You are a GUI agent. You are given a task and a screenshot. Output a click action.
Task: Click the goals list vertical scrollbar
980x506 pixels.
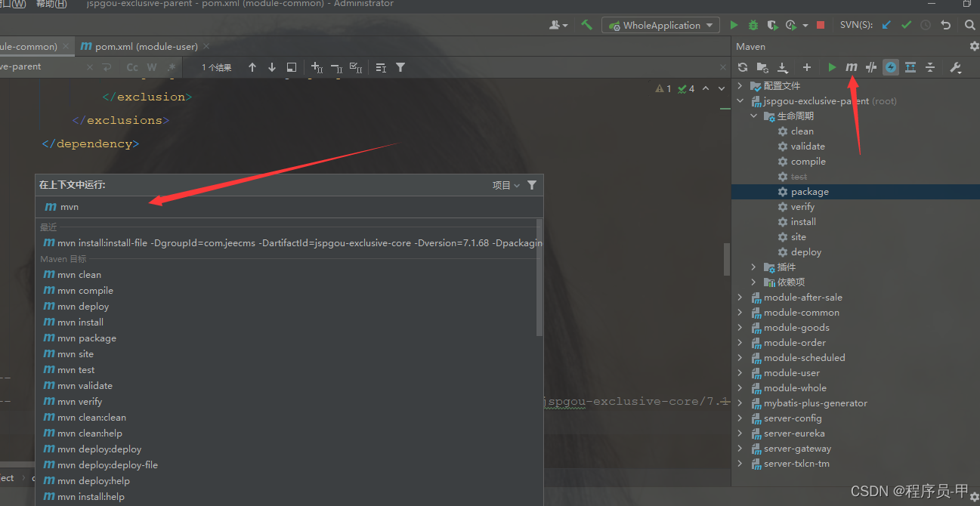(539, 278)
